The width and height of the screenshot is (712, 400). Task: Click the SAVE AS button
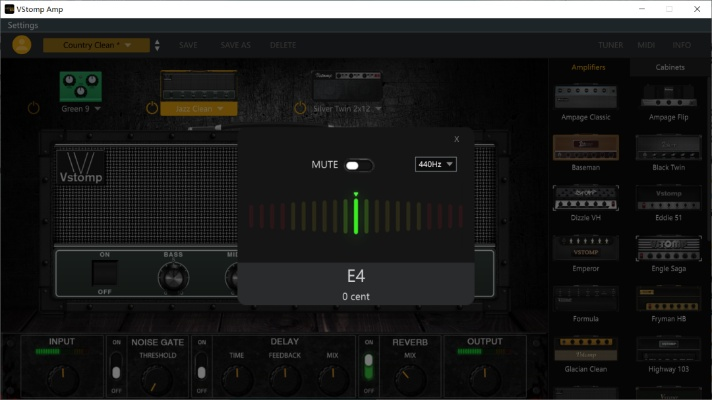point(235,45)
